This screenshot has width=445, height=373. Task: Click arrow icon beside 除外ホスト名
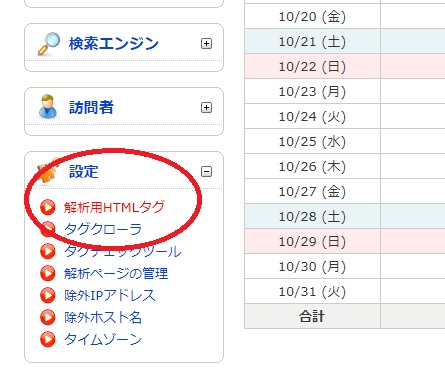point(48,317)
